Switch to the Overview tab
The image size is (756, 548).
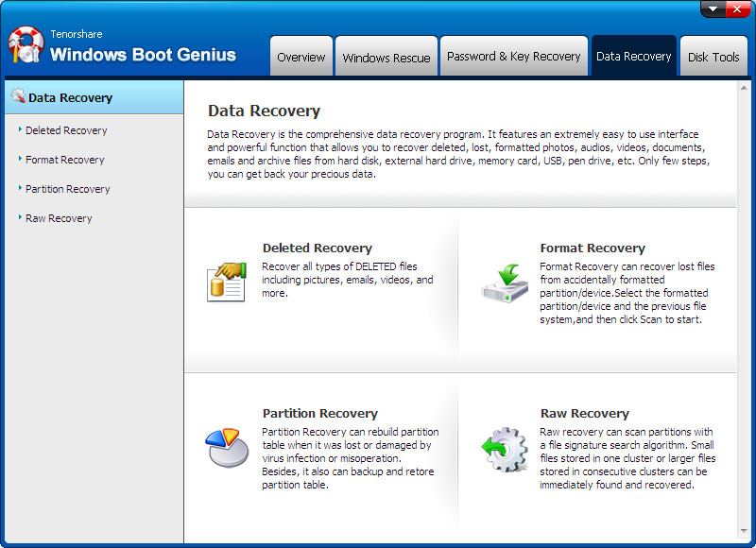(301, 57)
